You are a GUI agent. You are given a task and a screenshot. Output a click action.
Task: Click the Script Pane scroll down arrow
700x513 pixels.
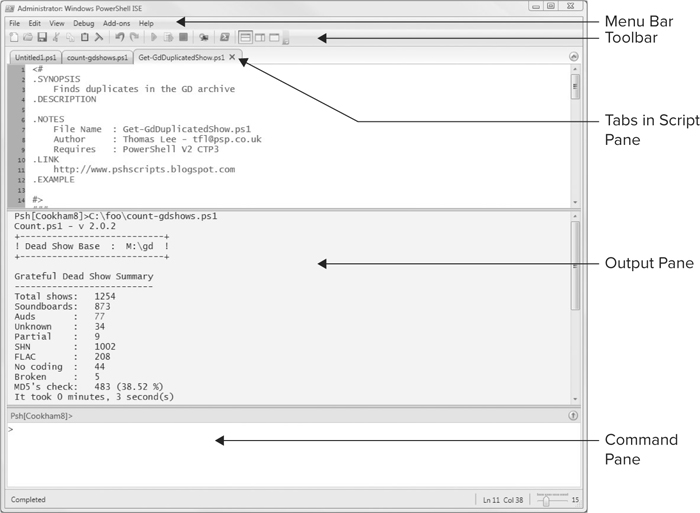click(x=575, y=202)
